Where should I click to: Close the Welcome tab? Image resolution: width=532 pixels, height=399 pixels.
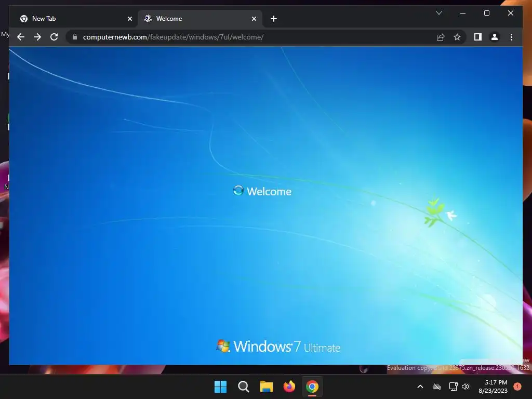click(254, 19)
